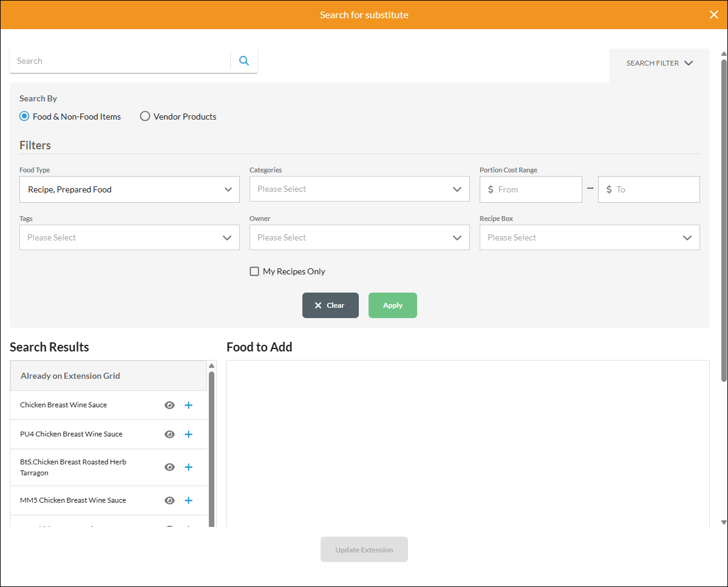Add Chicken Breast Wine Sauce with its plus icon
This screenshot has height=587, width=728.
pyautogui.click(x=188, y=405)
